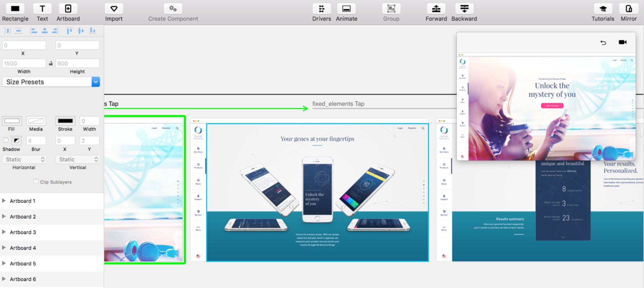
Task: Open the Animate panel
Action: [346, 9]
